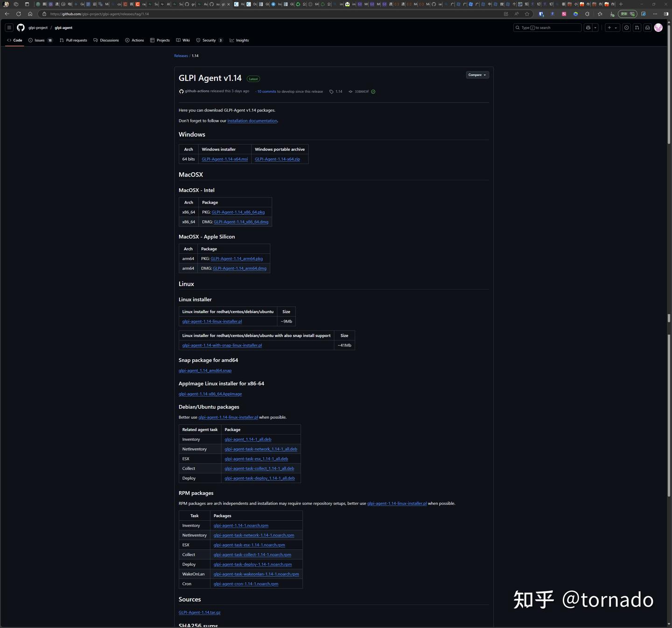
Task: Open the Copilot dropdown arrow
Action: [x=595, y=28]
